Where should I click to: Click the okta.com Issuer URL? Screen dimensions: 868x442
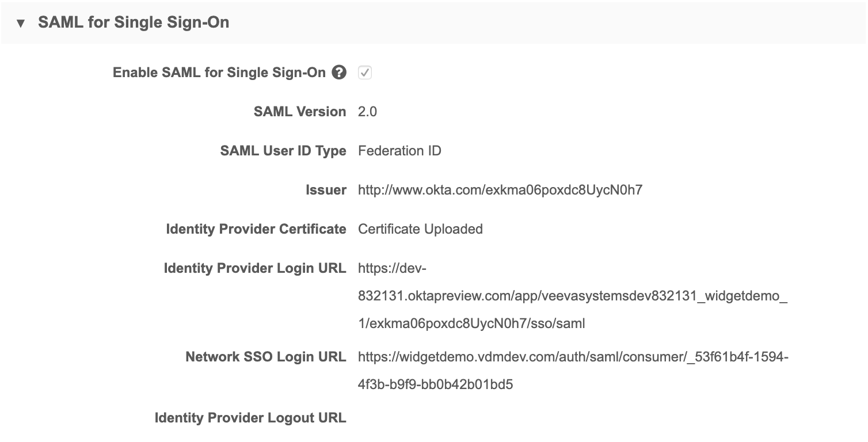point(500,190)
